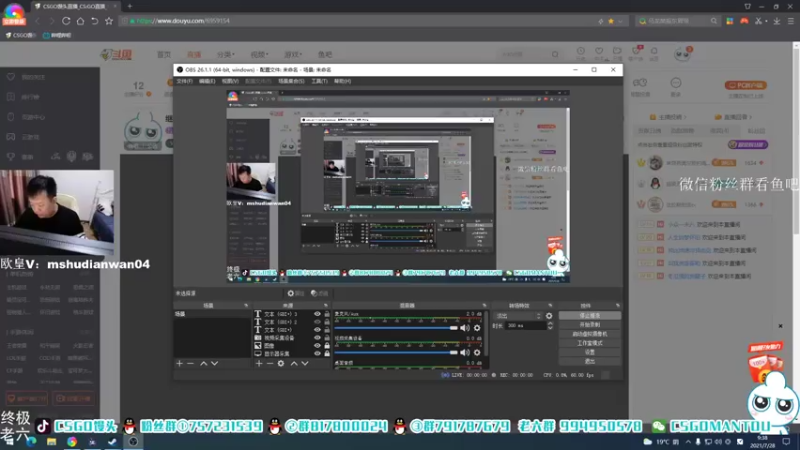Undock the Scenes panel via corner icon

point(245,306)
